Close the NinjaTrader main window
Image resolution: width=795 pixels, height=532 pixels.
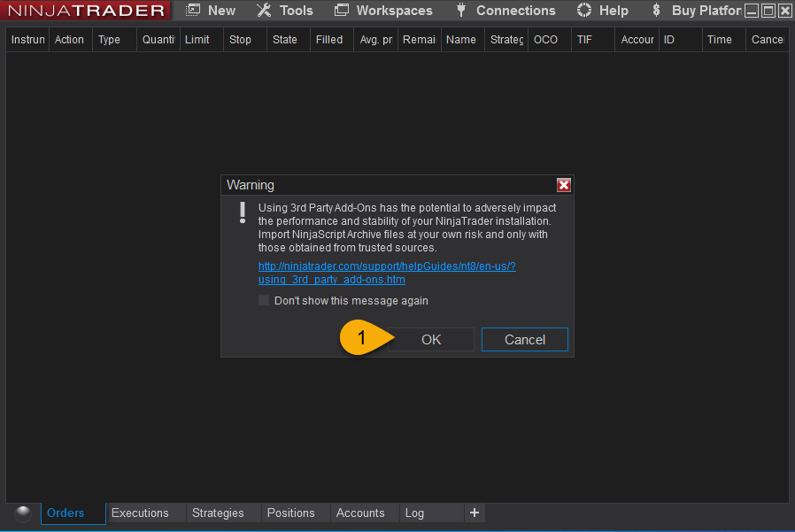(785, 11)
